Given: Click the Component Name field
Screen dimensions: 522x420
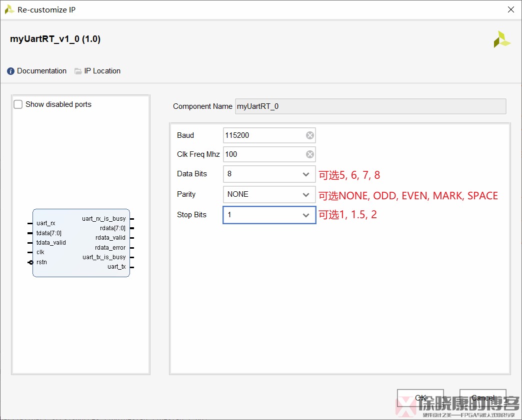Looking at the screenshot, I should (370, 106).
